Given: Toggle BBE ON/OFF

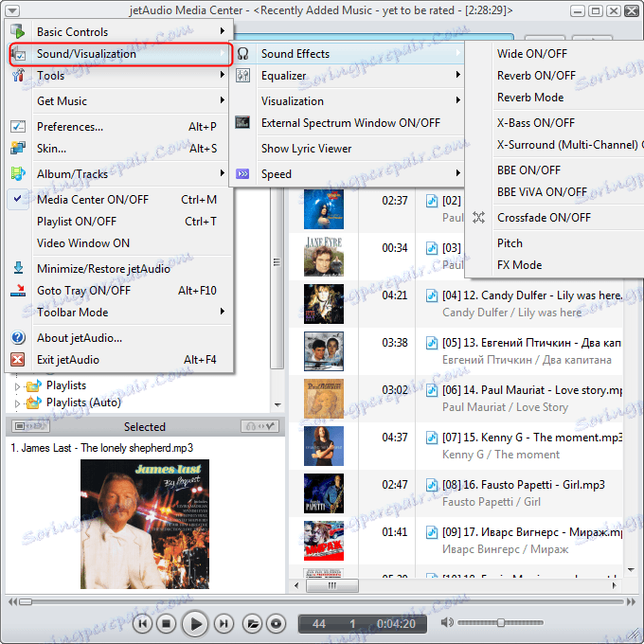Looking at the screenshot, I should point(528,170).
